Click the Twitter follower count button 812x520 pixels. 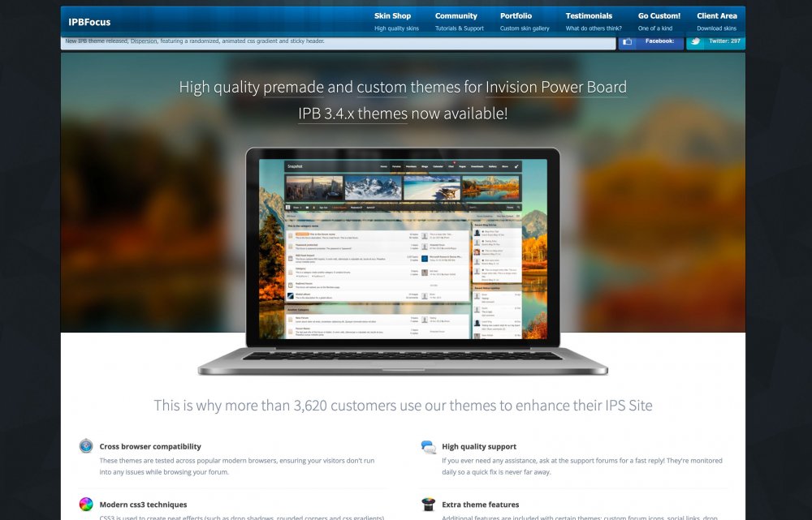point(723,41)
